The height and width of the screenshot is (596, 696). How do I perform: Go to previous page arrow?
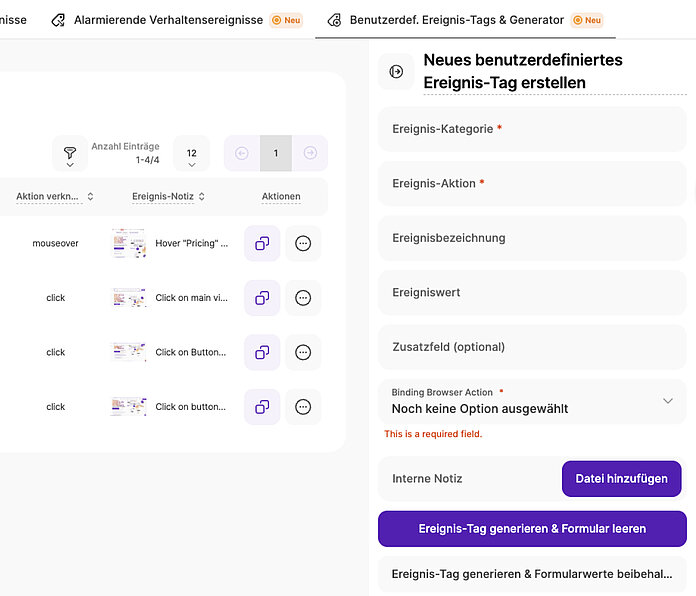coord(242,153)
